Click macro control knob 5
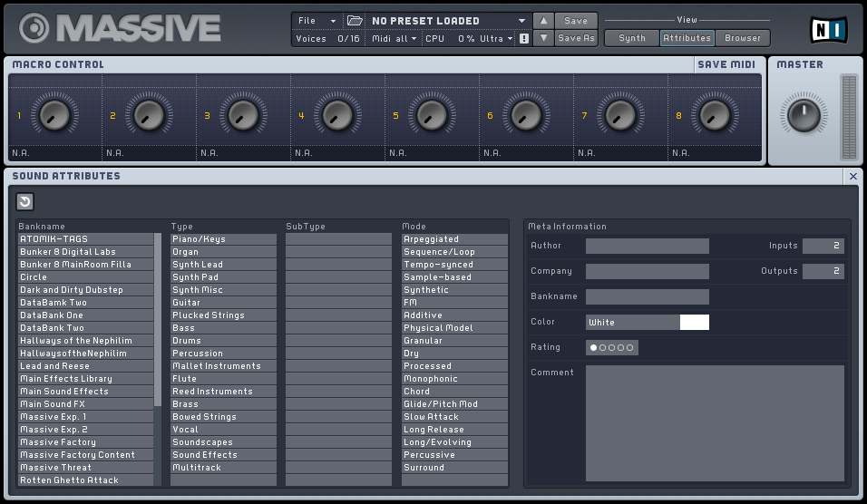The image size is (867, 504). (x=432, y=115)
